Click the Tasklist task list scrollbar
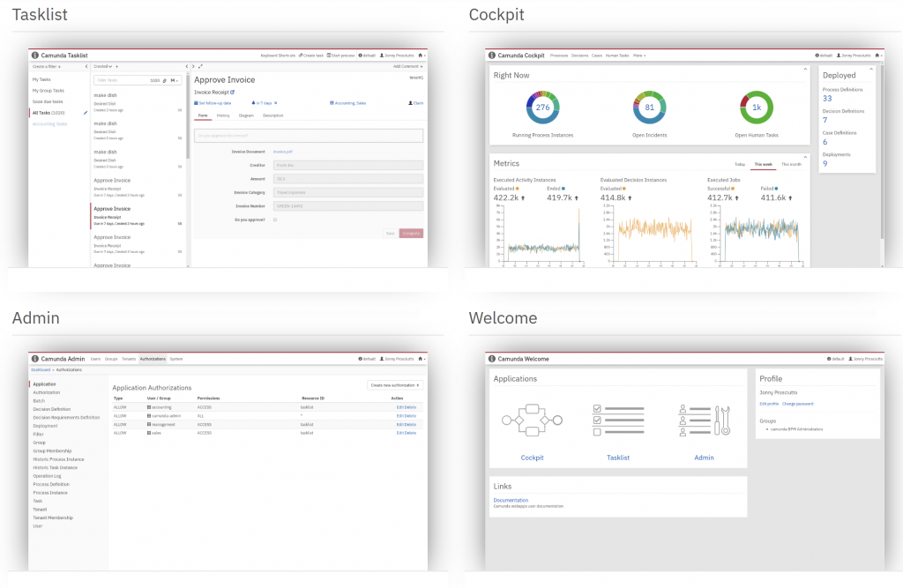 click(x=188, y=115)
